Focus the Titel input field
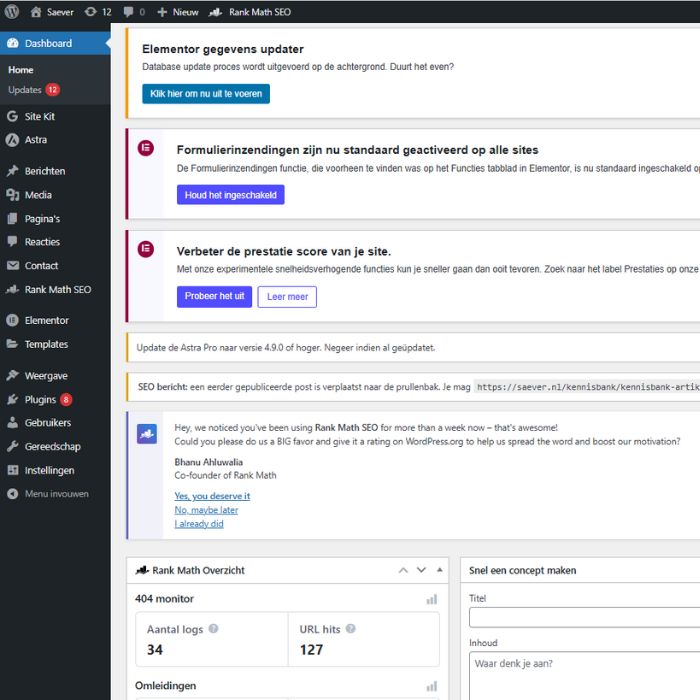 coord(584,618)
